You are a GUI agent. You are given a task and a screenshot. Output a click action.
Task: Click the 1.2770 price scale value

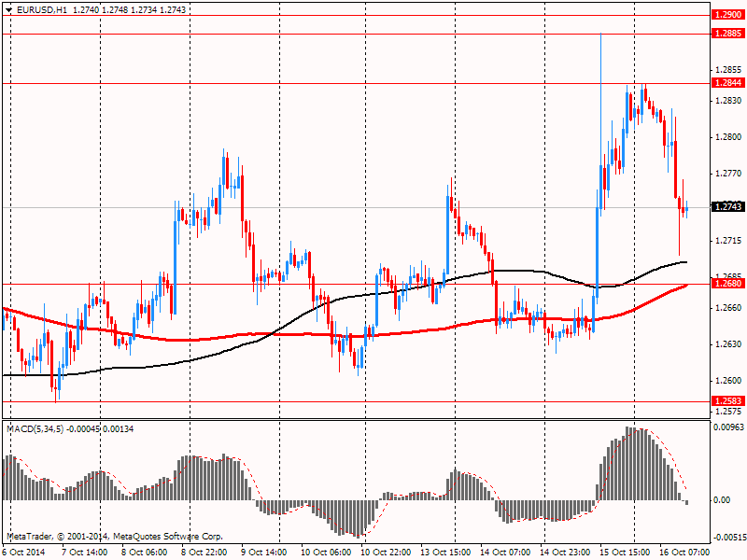click(728, 174)
